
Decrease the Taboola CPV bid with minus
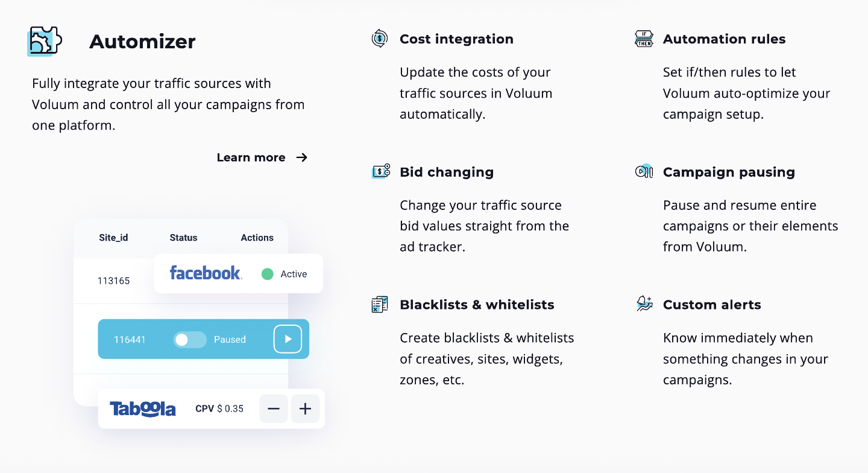point(274,409)
